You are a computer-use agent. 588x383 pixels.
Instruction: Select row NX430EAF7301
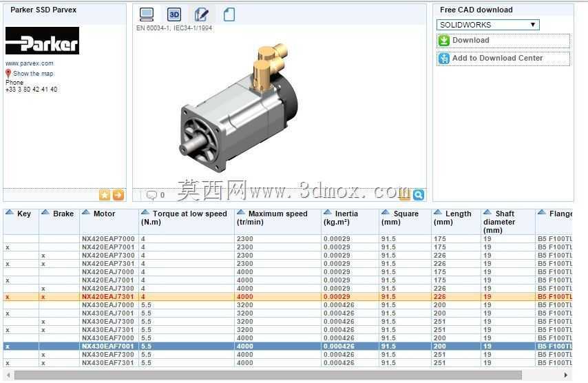coord(288,363)
